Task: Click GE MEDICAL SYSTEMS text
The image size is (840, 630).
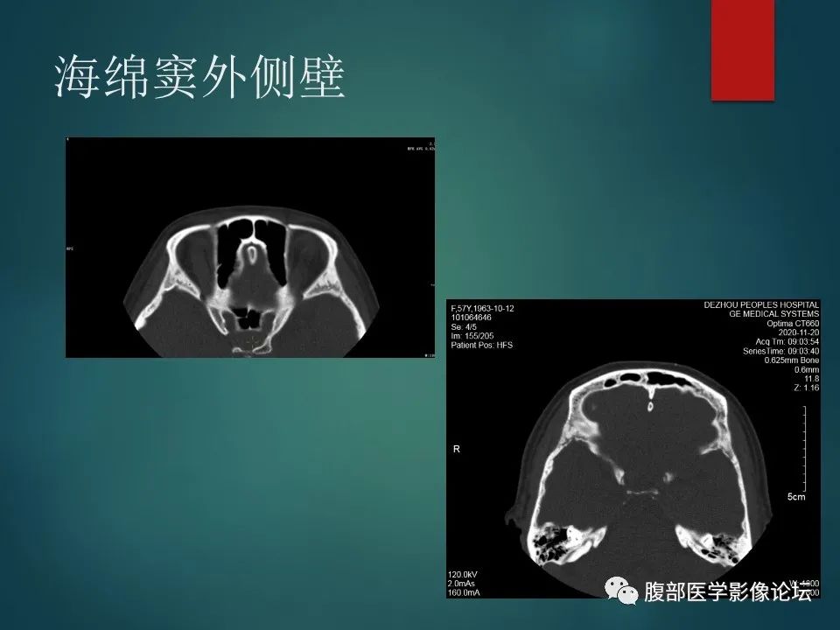Action: [x=774, y=314]
